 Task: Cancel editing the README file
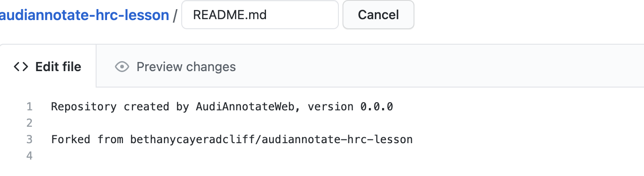(x=378, y=15)
